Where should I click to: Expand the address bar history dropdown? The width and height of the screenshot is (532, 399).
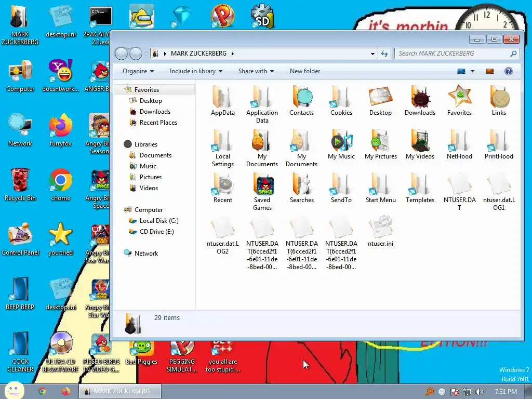[373, 54]
